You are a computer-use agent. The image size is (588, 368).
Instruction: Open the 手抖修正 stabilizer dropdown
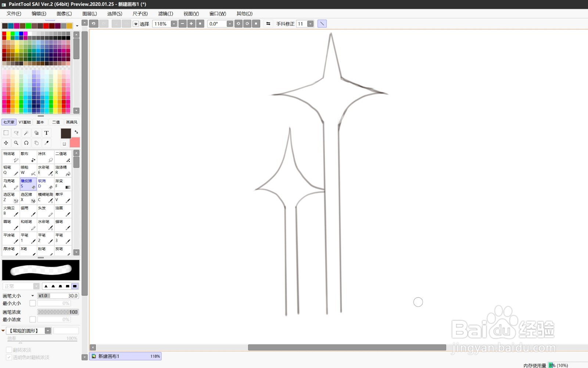pyautogui.click(x=311, y=24)
